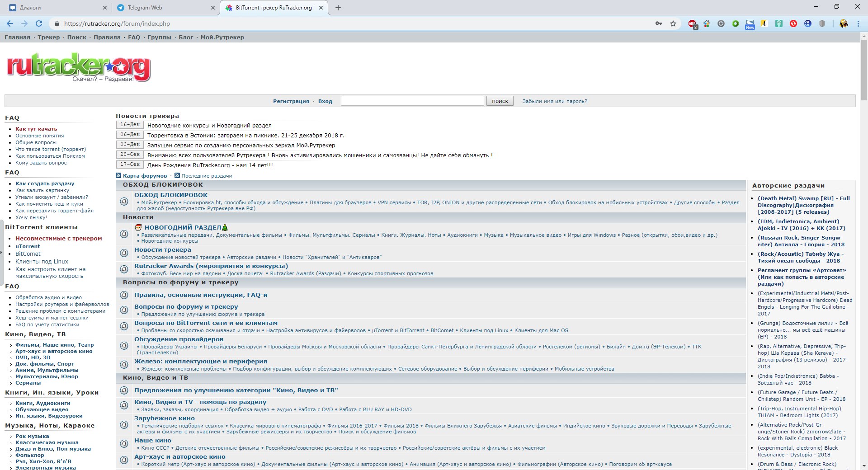Open Железо: комплектующие и периферия forum
This screenshot has width=868, height=470.
[201, 361]
